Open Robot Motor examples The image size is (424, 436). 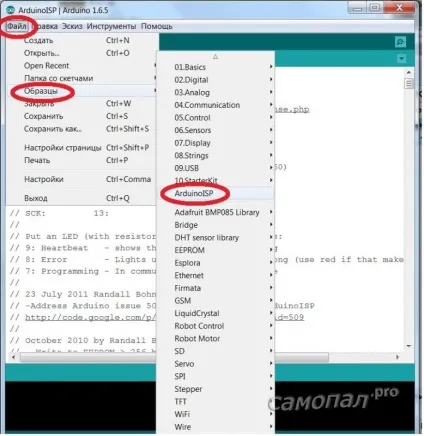216,339
